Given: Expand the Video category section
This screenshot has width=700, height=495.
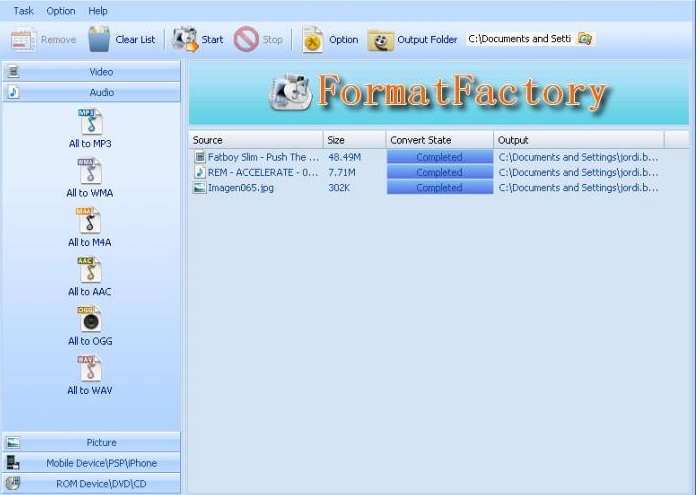Looking at the screenshot, I should click(92, 71).
